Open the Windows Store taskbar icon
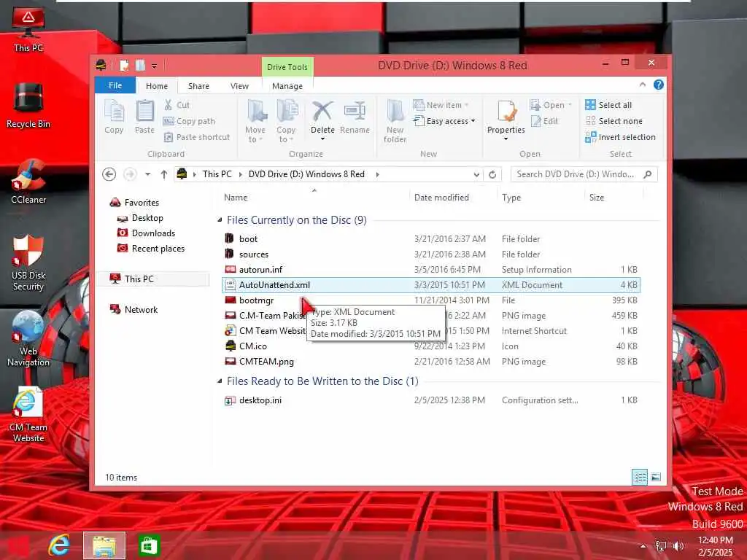 (149, 545)
